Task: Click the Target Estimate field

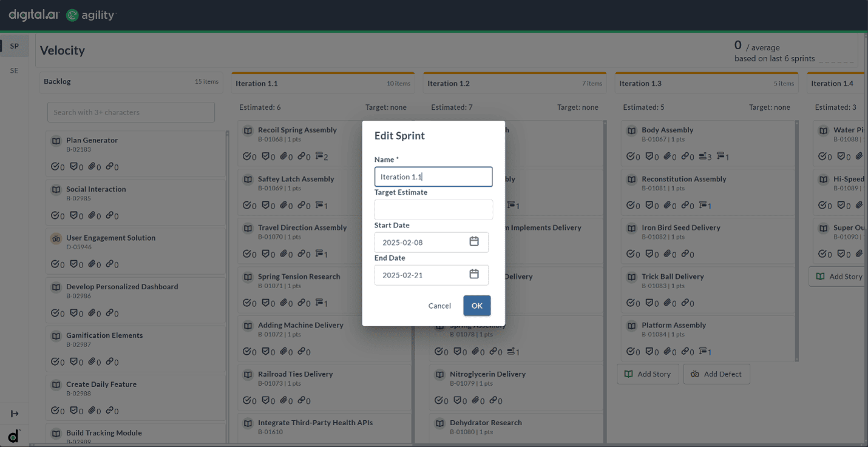Action: coord(433,209)
